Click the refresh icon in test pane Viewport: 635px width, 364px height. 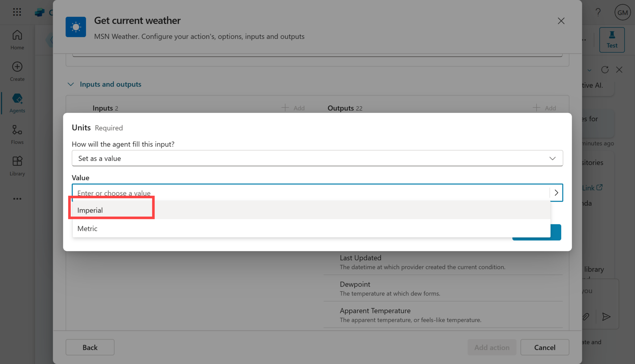click(605, 70)
